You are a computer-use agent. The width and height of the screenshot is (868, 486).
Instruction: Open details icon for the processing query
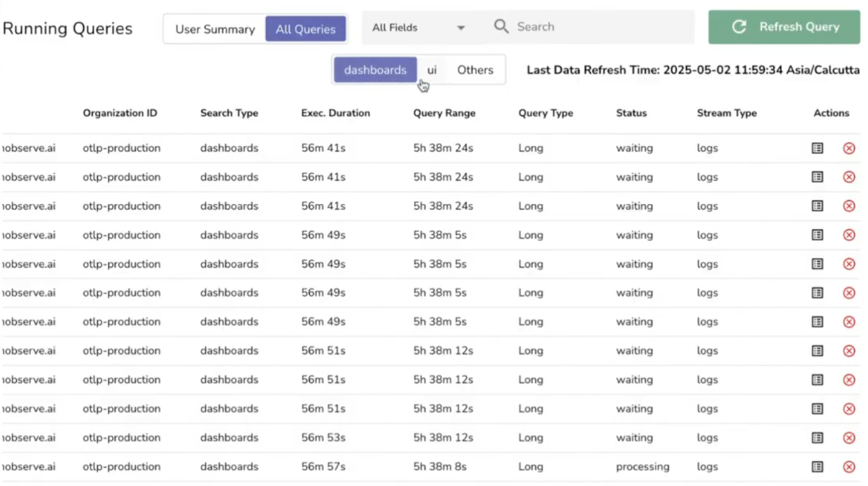click(x=817, y=466)
